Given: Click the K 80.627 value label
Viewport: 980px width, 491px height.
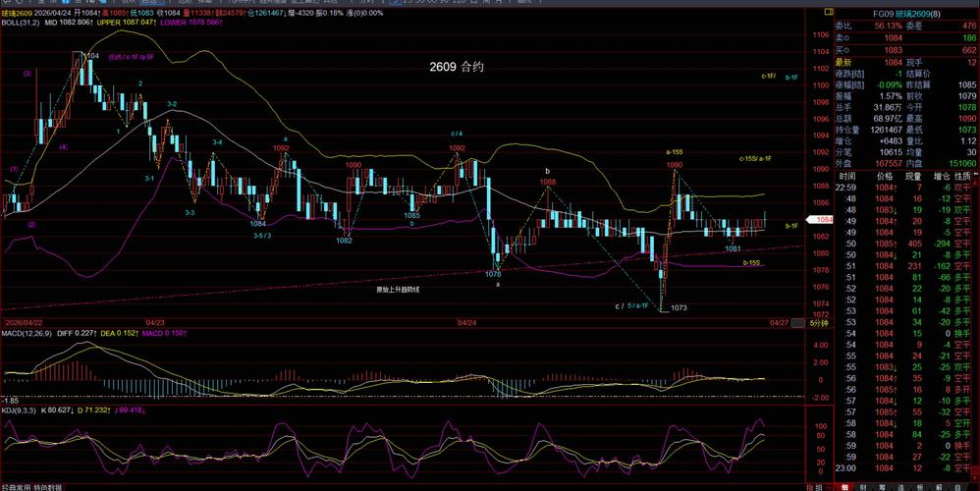Looking at the screenshot, I should point(58,410).
